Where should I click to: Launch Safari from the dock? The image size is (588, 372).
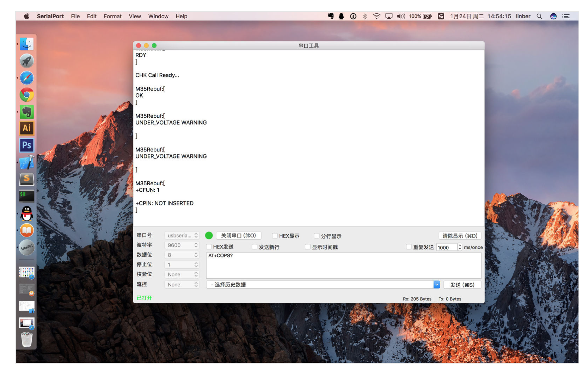(27, 78)
